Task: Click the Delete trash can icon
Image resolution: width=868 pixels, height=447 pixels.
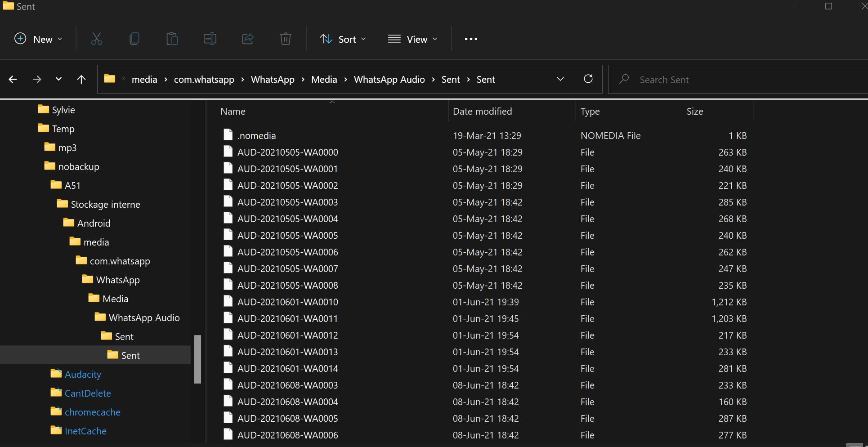Action: click(286, 39)
